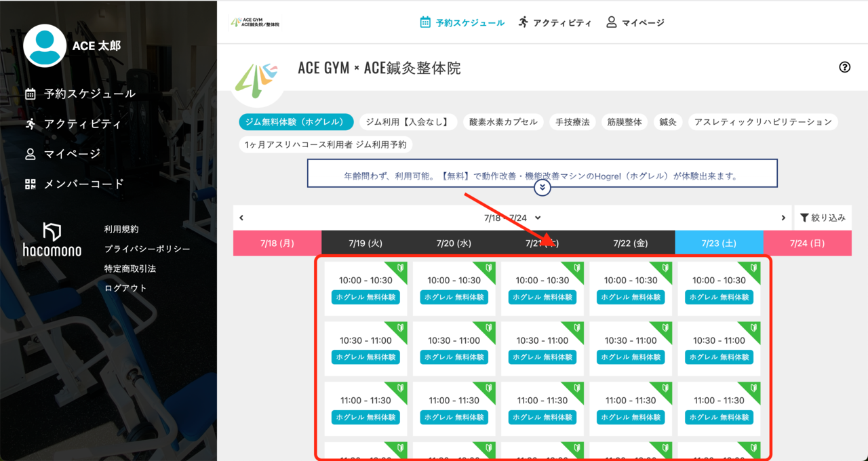Book 10:00 - 10:30 slot on 7/23 (土)
The image size is (868, 461).
(x=719, y=289)
